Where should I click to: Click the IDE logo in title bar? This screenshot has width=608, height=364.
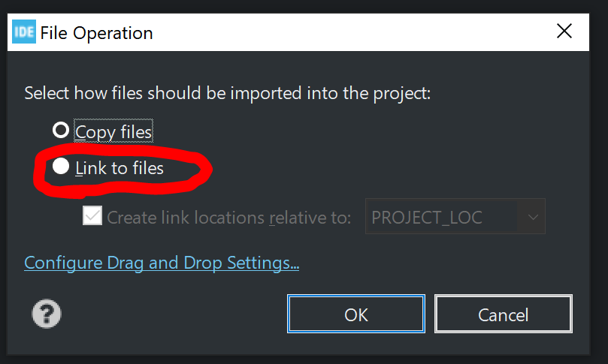[x=24, y=32]
